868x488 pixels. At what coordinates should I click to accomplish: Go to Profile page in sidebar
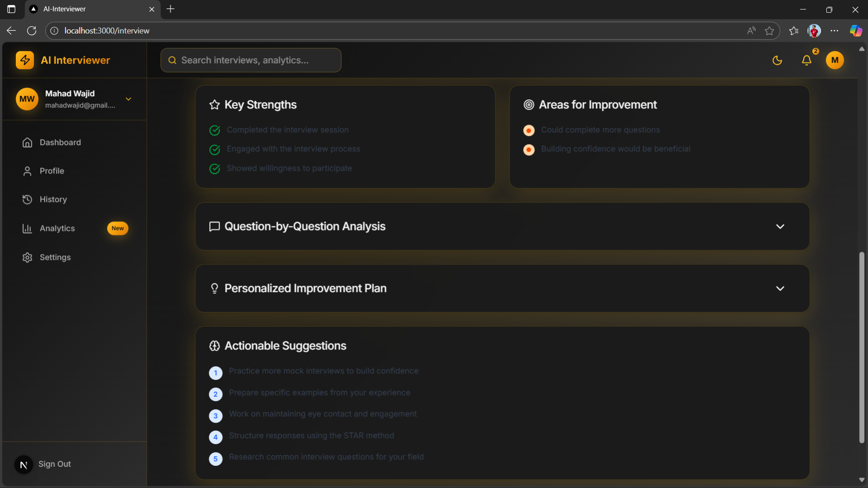tap(52, 171)
